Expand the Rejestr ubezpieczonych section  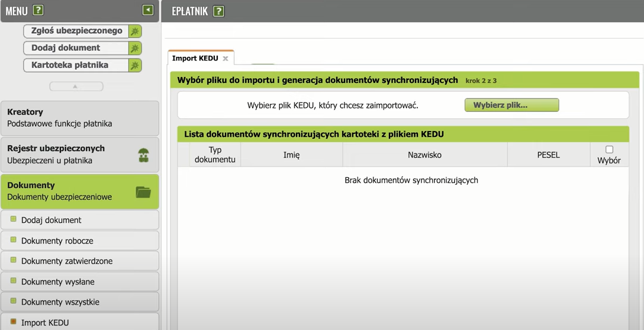click(x=80, y=155)
